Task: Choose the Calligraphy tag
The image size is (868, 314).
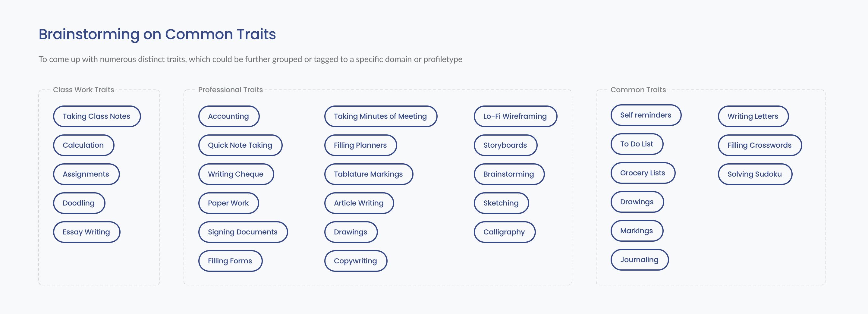Action: pos(505,232)
